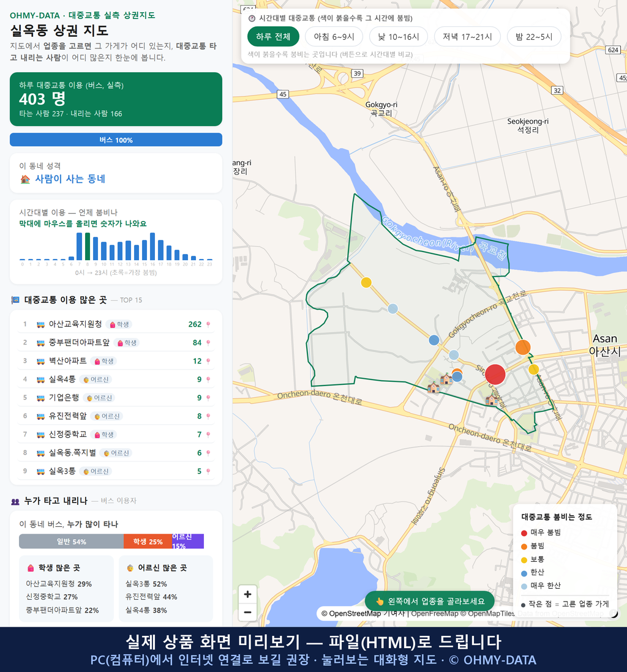This screenshot has width=627, height=672.
Task: Click the green peak-hour bar in the chart
Action: [x=88, y=247]
